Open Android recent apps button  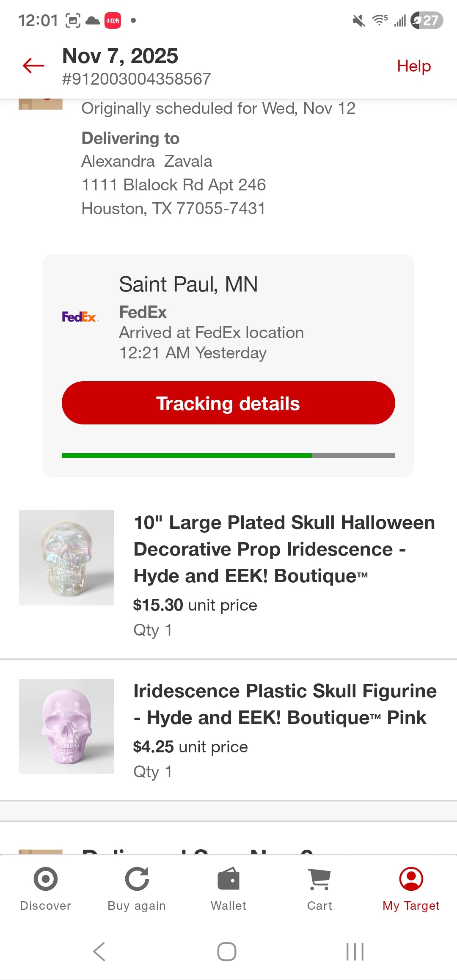click(x=355, y=952)
